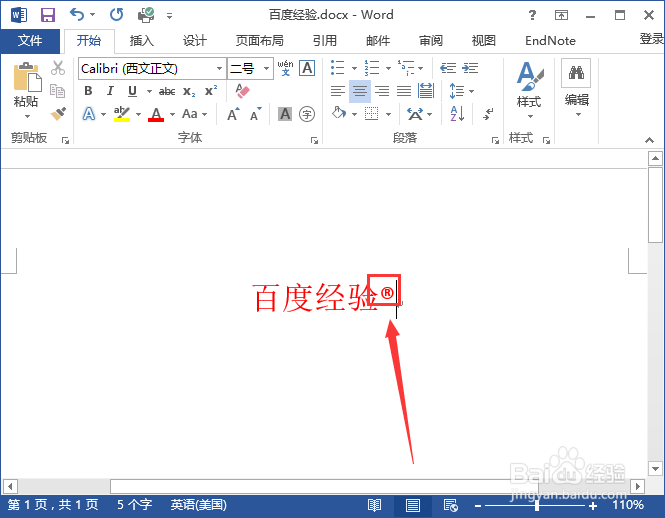This screenshot has width=665, height=518.
Task: Open the phonetic guide (wén) tool
Action: pos(285,68)
